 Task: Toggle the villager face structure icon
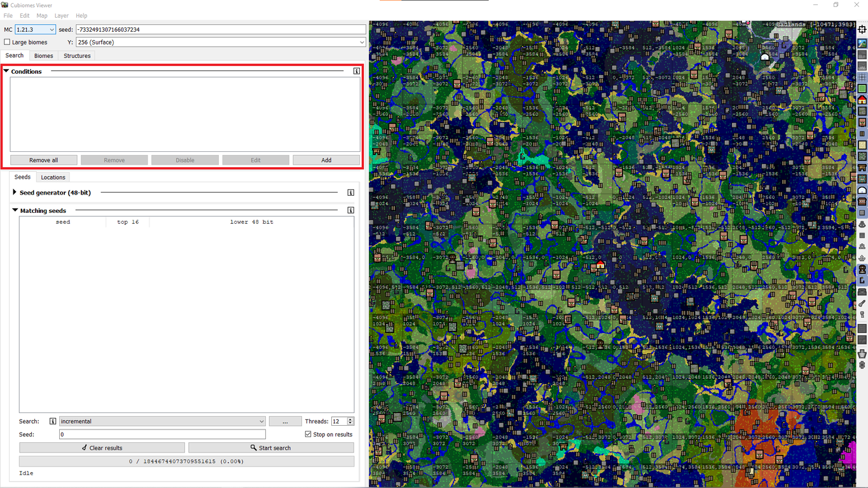pyautogui.click(x=862, y=123)
